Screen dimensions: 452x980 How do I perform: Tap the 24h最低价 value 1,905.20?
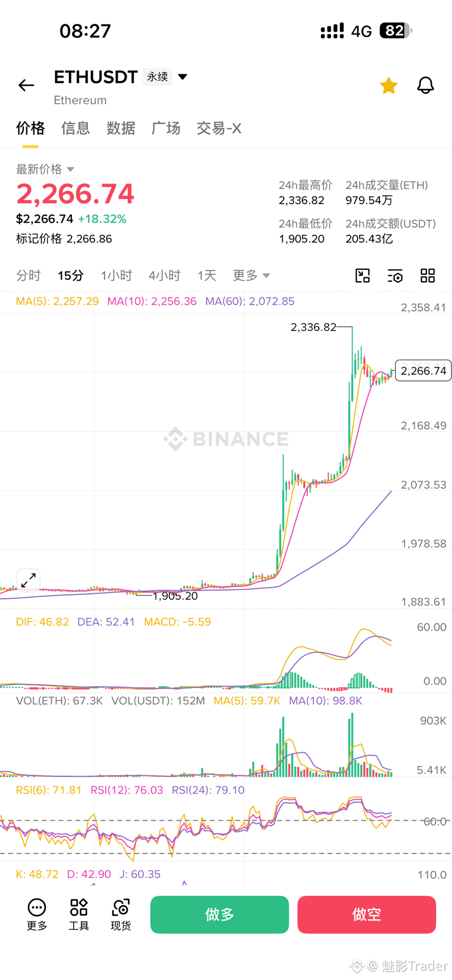tap(302, 239)
